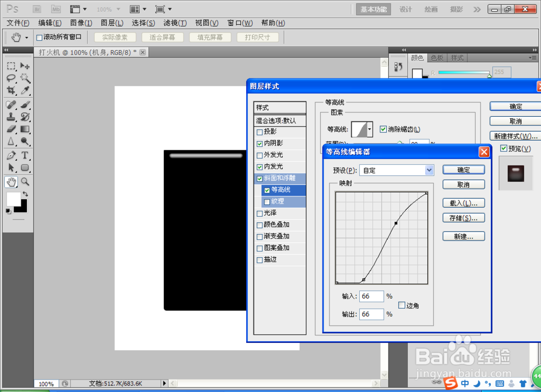Select the Gradient tool
Viewport: 541px width, 392px height.
pyautogui.click(x=25, y=129)
